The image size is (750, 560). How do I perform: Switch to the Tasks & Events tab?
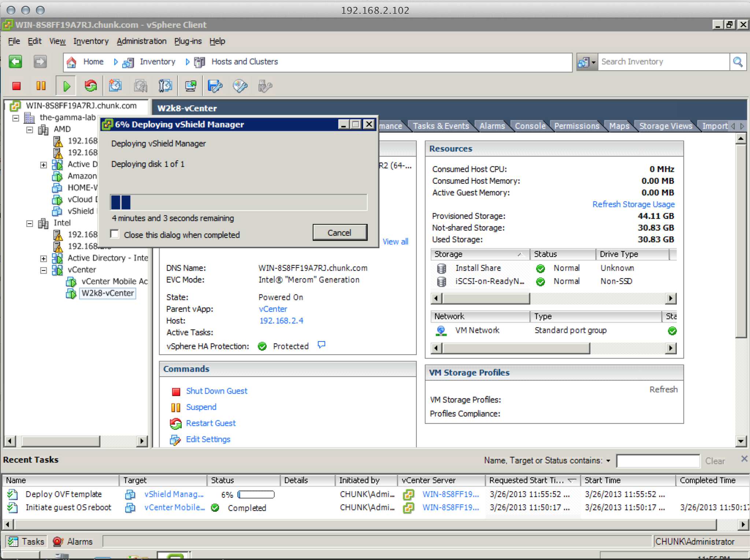click(441, 126)
